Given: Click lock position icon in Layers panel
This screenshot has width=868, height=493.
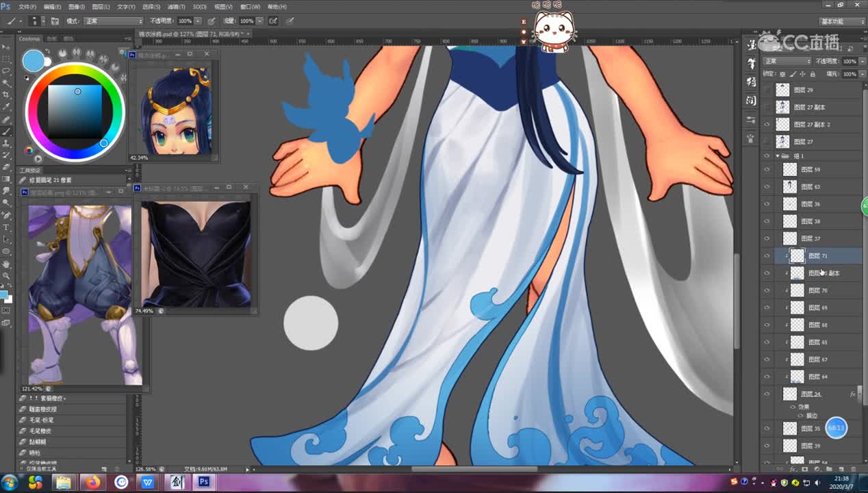Looking at the screenshot, I should 802,74.
